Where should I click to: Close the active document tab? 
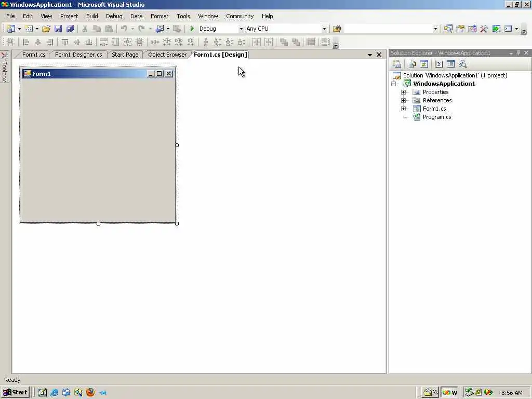(x=379, y=55)
